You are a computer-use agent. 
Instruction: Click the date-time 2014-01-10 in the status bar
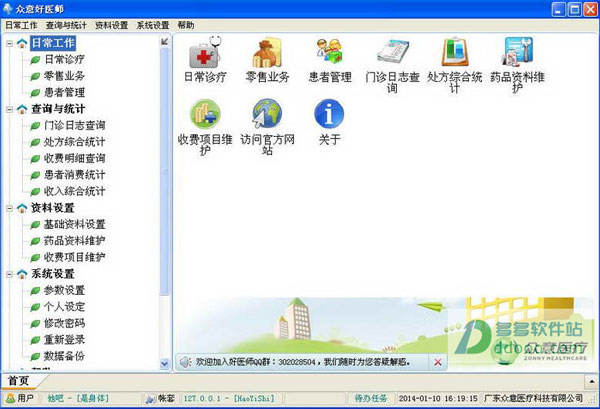(x=438, y=399)
